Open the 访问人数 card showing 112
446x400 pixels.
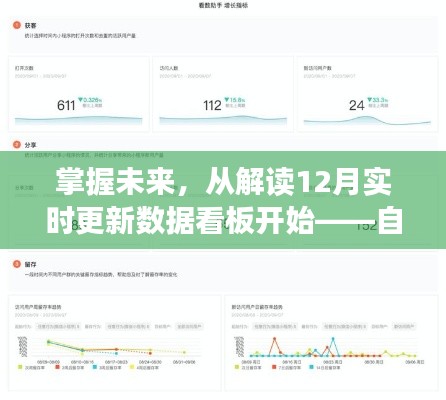coord(223,94)
